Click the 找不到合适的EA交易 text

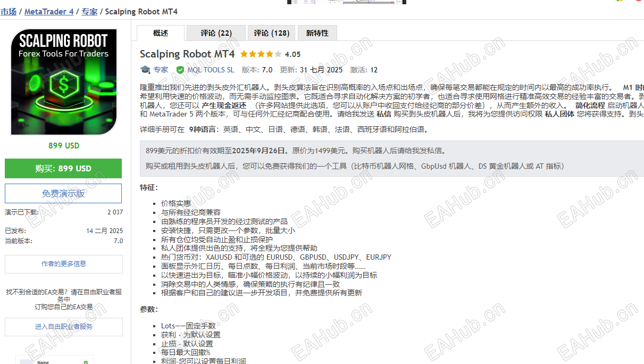(64, 295)
